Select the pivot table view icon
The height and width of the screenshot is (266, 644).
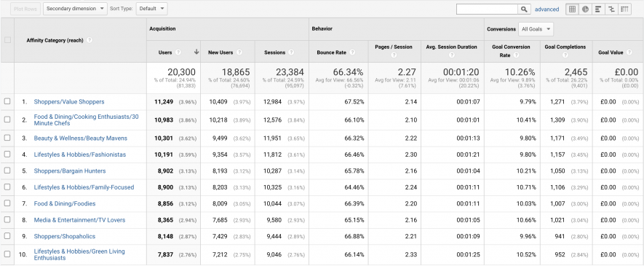[624, 9]
